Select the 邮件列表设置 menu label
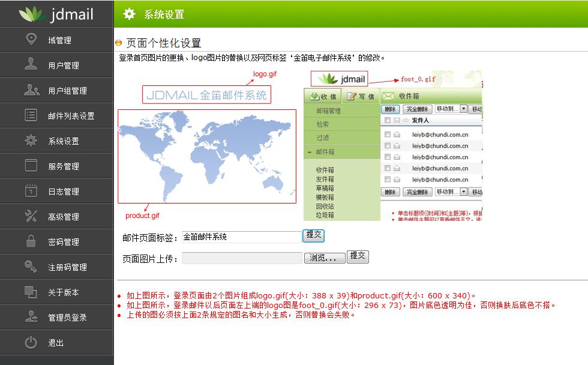588x365 pixels. (71, 116)
